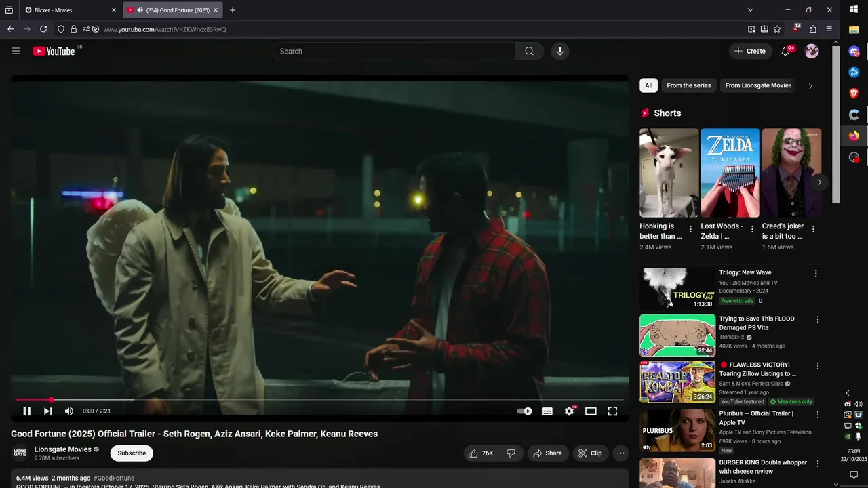Viewport: 868px width, 488px height.
Task: Open more actions under the video
Action: click(620, 453)
